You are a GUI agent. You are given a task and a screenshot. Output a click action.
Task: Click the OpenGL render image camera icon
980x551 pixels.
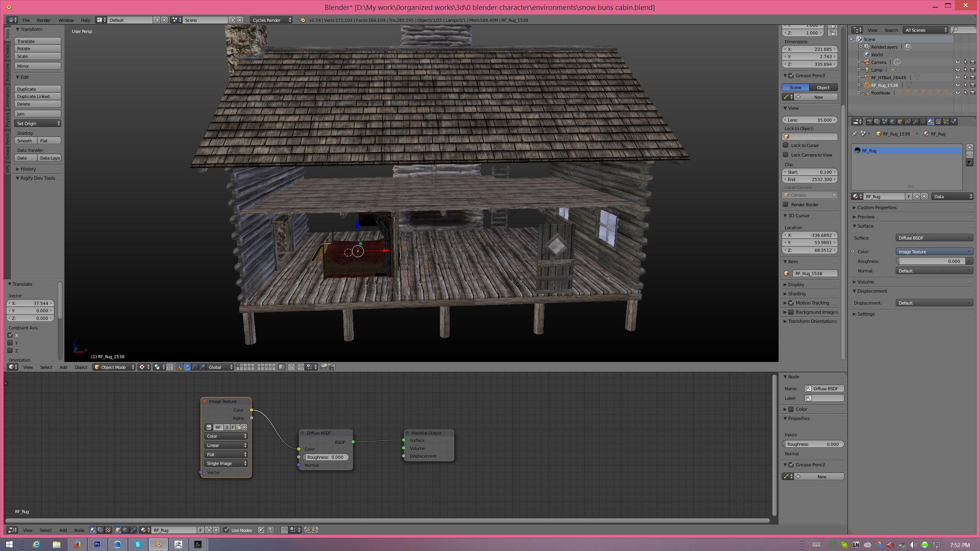click(324, 367)
